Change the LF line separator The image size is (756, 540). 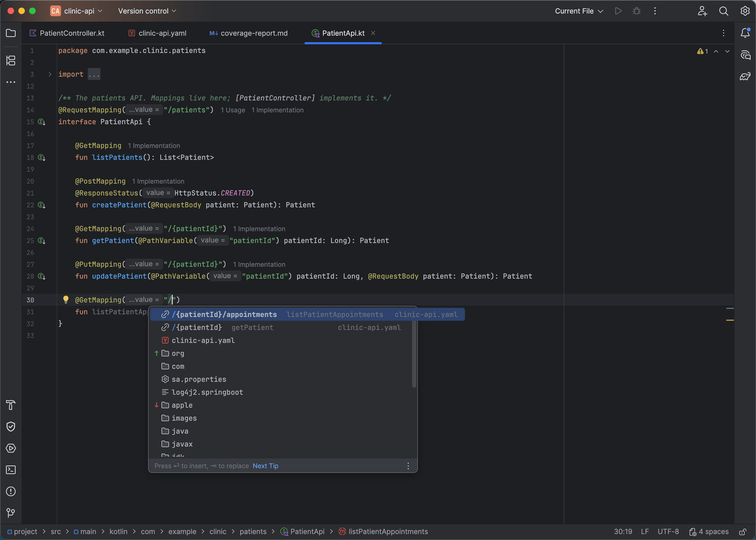[x=644, y=531]
